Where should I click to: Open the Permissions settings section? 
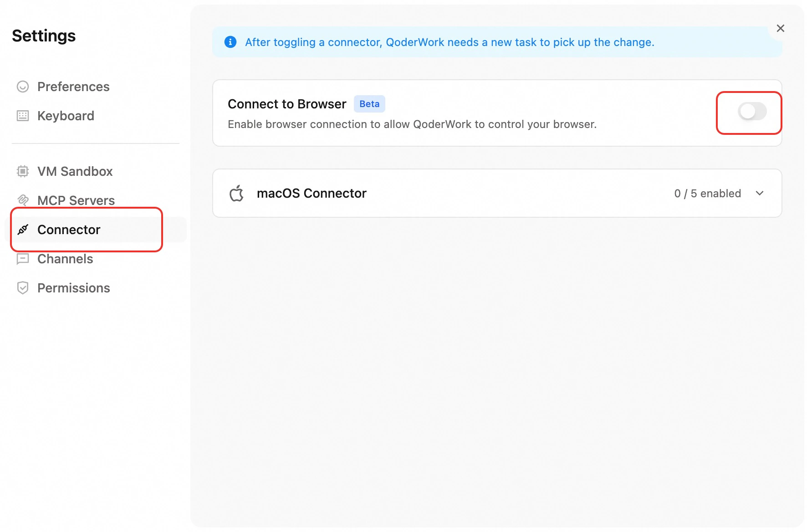73,288
